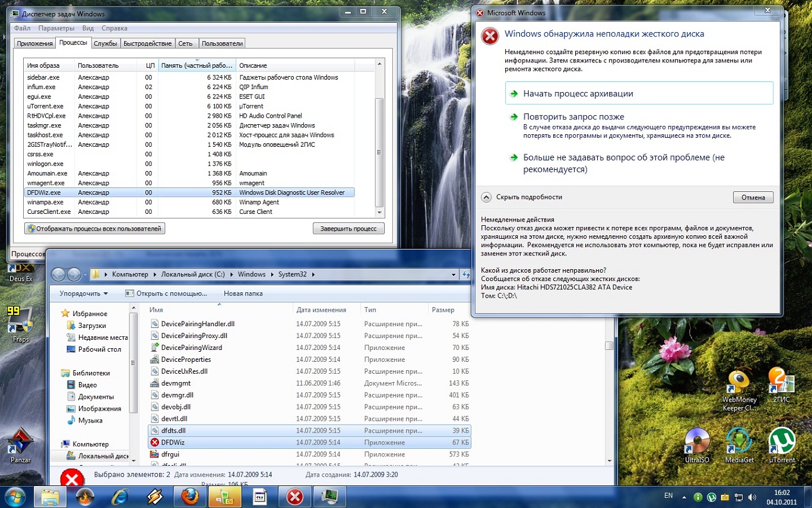Open Internet Explorer from the taskbar
The width and height of the screenshot is (812, 508).
coord(120,496)
